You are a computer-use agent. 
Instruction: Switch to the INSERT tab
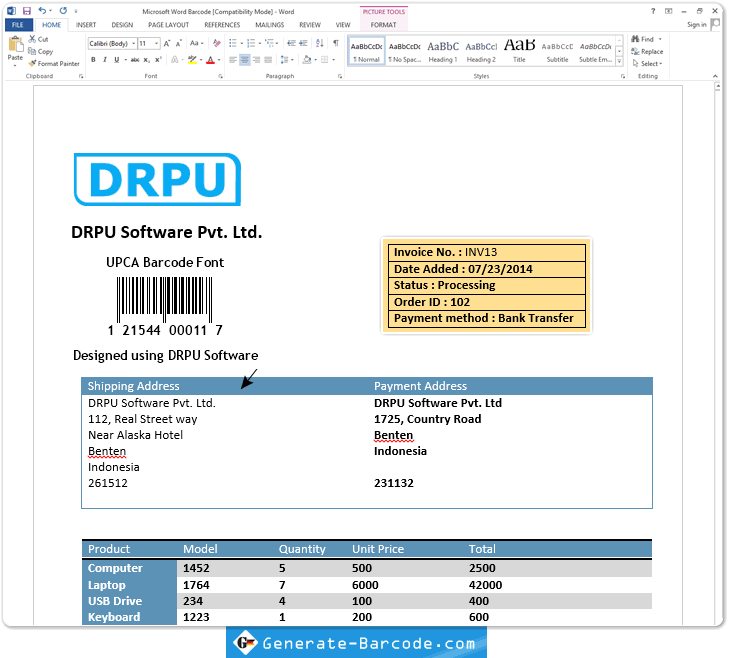click(x=86, y=25)
